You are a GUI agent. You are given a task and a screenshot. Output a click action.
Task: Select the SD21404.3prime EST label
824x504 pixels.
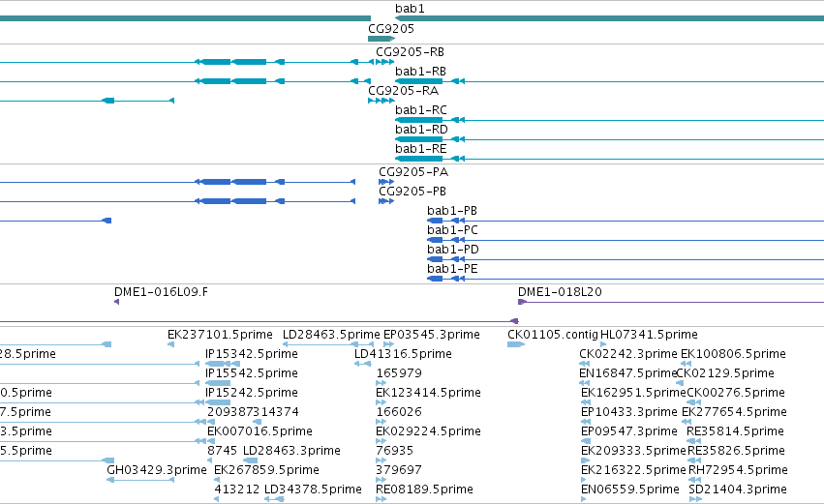pyautogui.click(x=737, y=489)
